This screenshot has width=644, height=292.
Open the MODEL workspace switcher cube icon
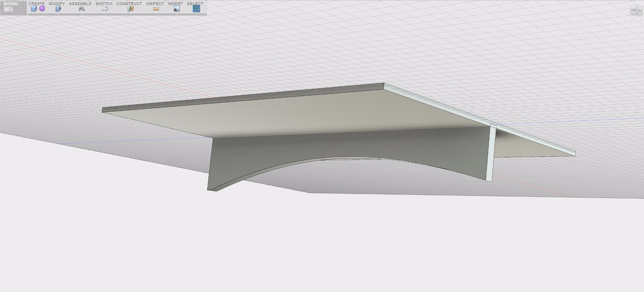pos(8,9)
